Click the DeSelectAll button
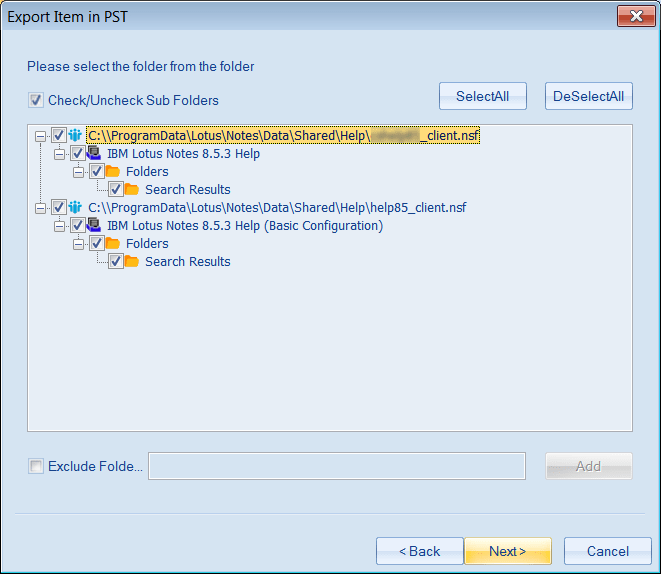 (x=588, y=96)
